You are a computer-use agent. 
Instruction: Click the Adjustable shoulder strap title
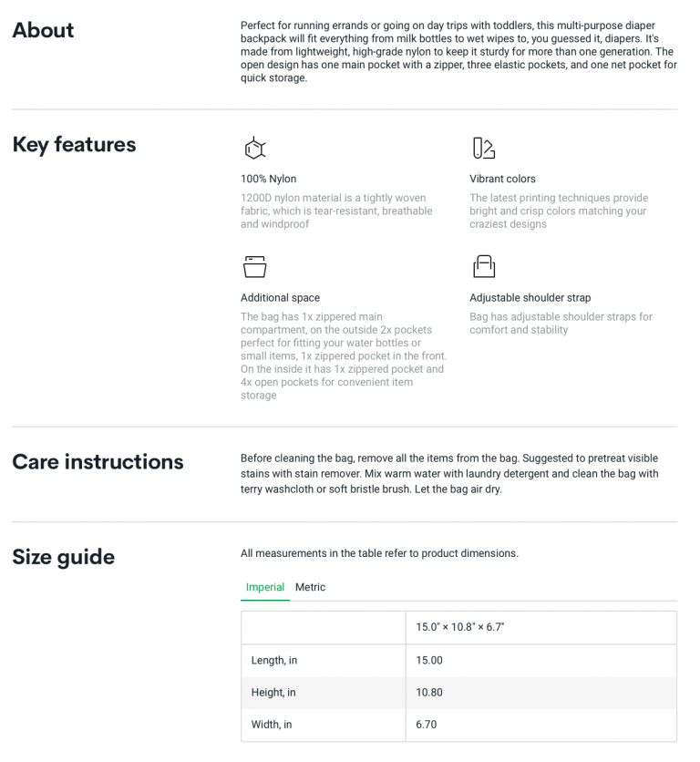click(x=530, y=297)
